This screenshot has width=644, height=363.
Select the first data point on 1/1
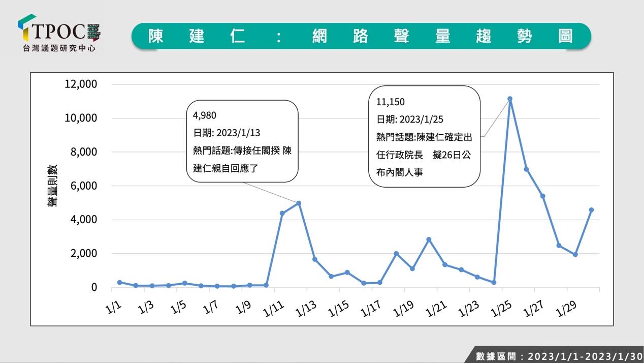pos(120,282)
